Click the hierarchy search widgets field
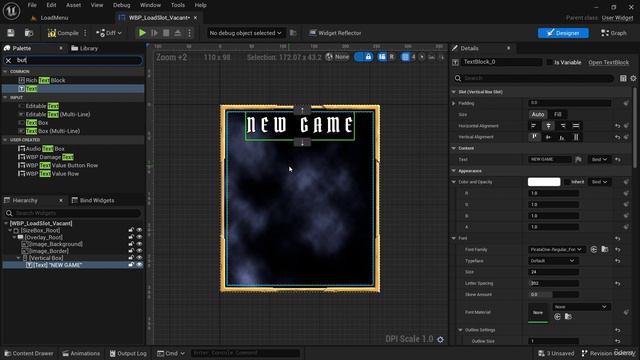 (73, 213)
